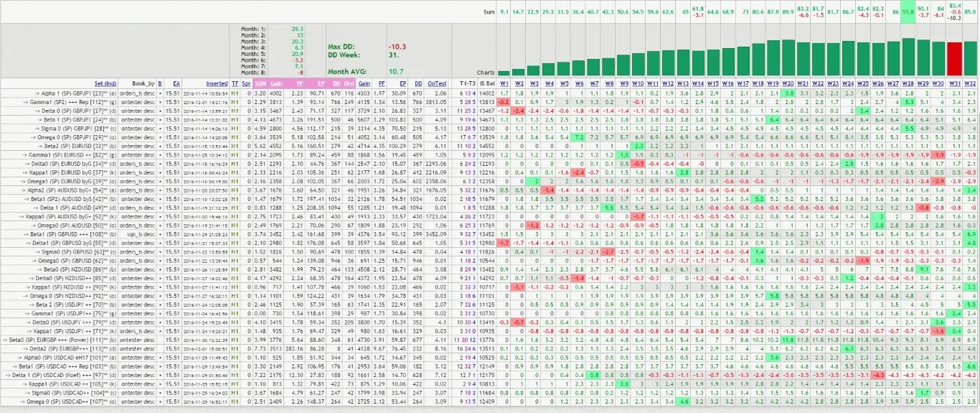Sort by the Spr column header
The width and height of the screenshot is (980, 413).
pyautogui.click(x=246, y=84)
